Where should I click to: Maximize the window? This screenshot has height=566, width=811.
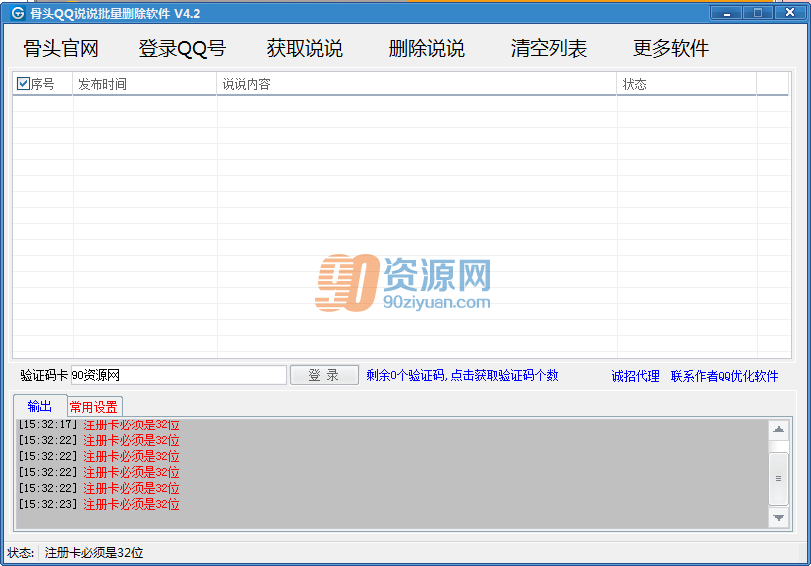point(758,12)
